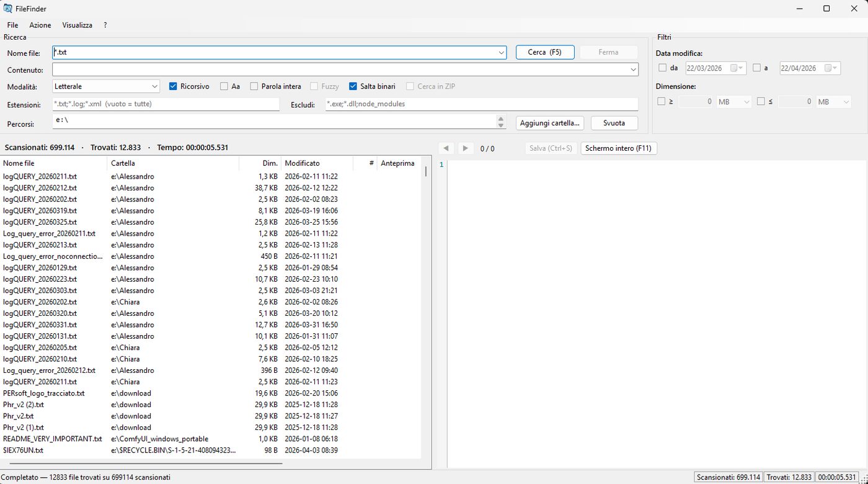Click the Escludi input field

pos(481,104)
